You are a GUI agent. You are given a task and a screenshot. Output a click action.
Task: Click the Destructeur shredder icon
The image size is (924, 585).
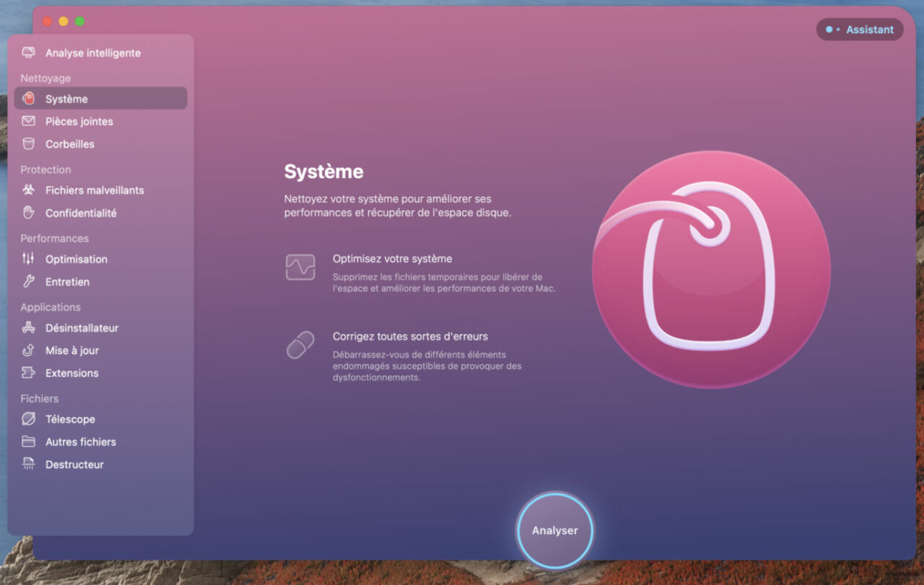(x=30, y=464)
